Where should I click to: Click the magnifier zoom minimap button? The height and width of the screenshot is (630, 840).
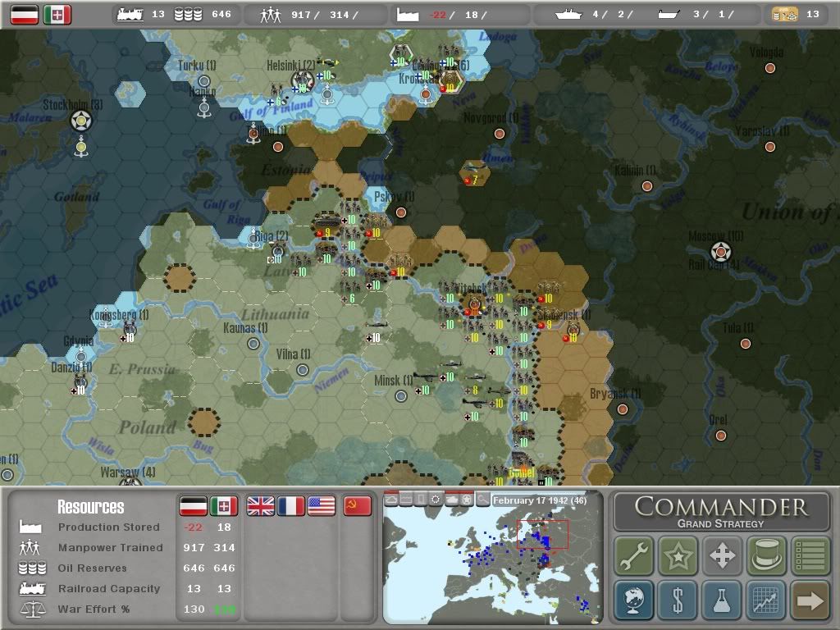482,500
